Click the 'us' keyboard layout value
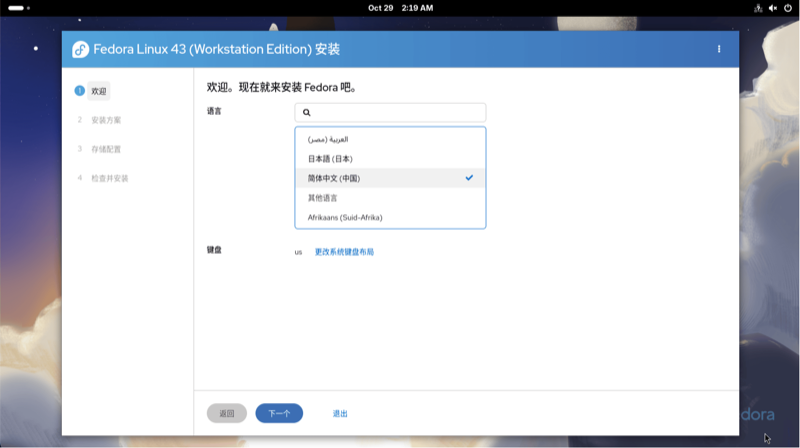 (x=298, y=252)
